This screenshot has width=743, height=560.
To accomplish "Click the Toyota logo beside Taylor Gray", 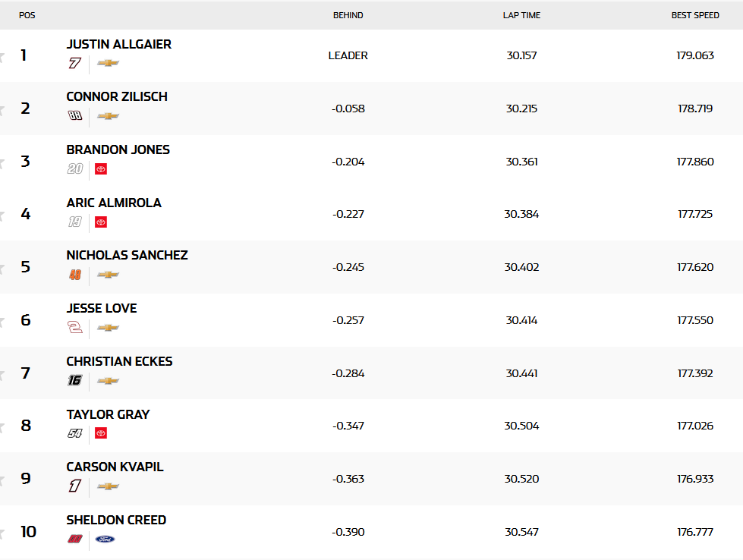I will (x=101, y=433).
